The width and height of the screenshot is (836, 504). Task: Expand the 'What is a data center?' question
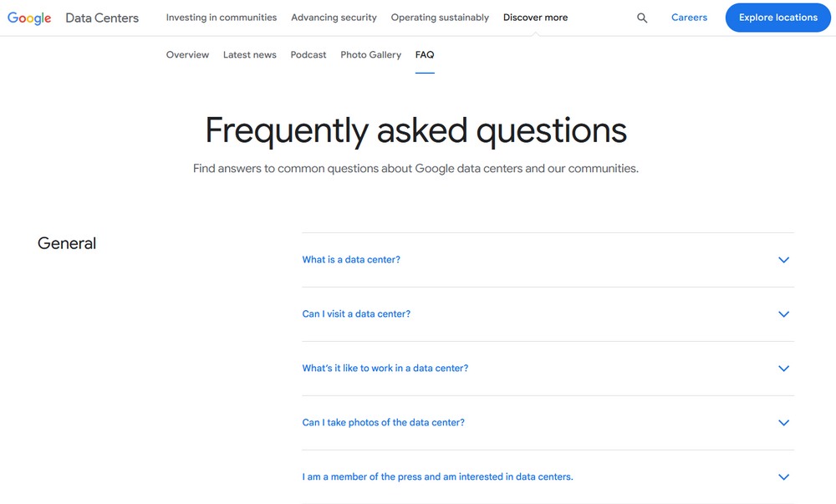(548, 260)
